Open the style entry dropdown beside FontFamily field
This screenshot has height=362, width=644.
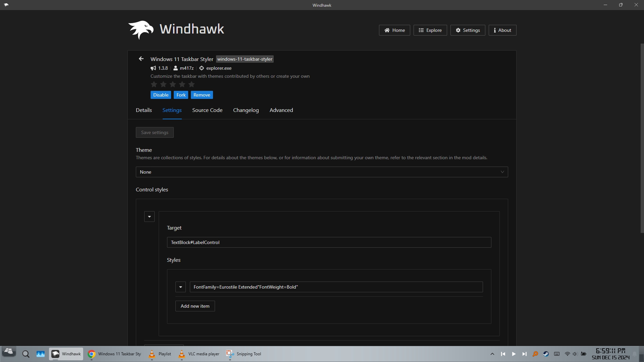(180, 287)
